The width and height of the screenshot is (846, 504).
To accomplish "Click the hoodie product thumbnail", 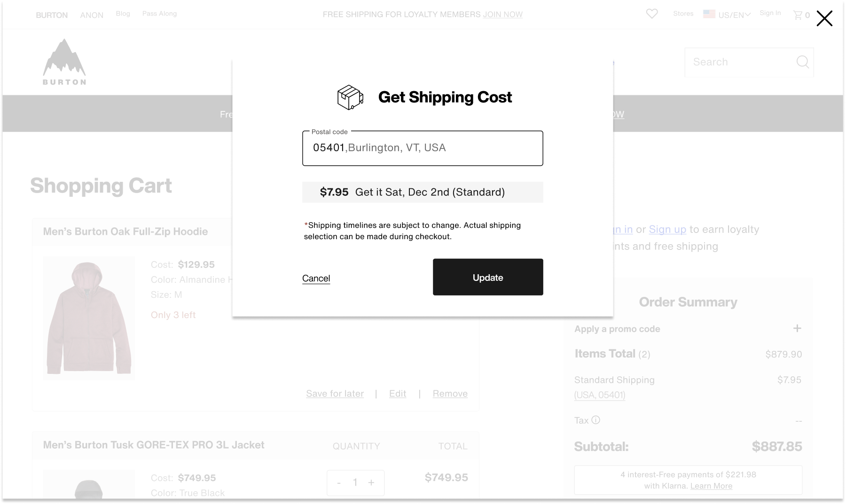I will [x=89, y=318].
